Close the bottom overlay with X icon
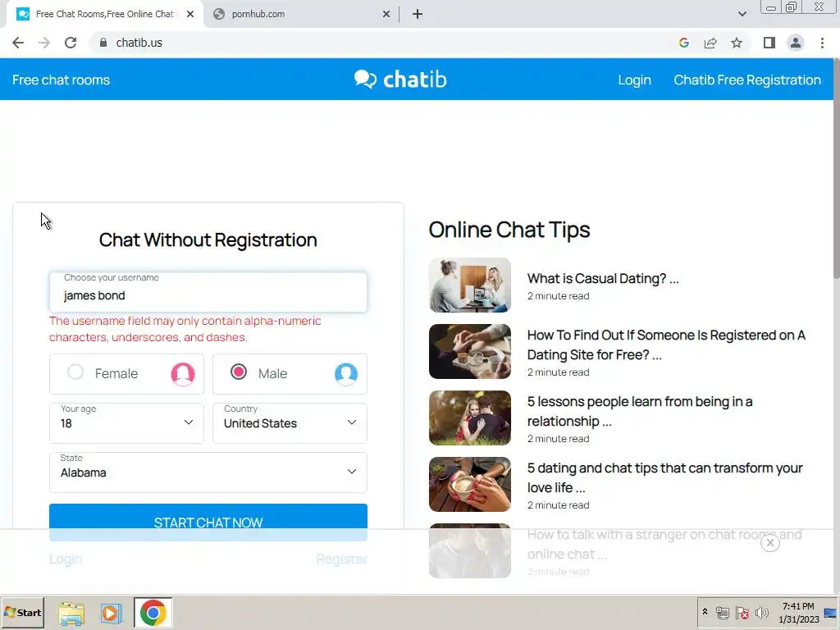Viewport: 840px width, 630px height. pos(769,543)
